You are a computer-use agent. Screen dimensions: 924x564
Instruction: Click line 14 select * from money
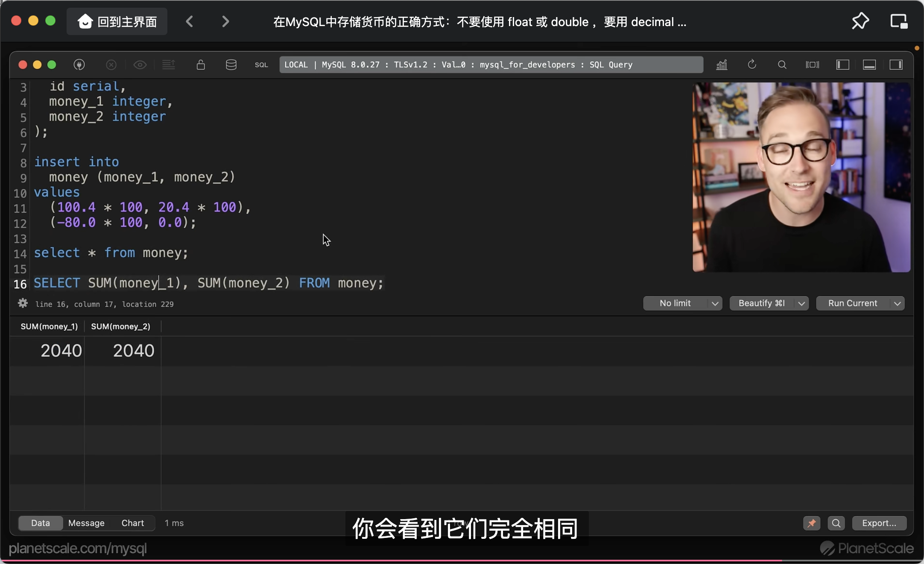(111, 253)
